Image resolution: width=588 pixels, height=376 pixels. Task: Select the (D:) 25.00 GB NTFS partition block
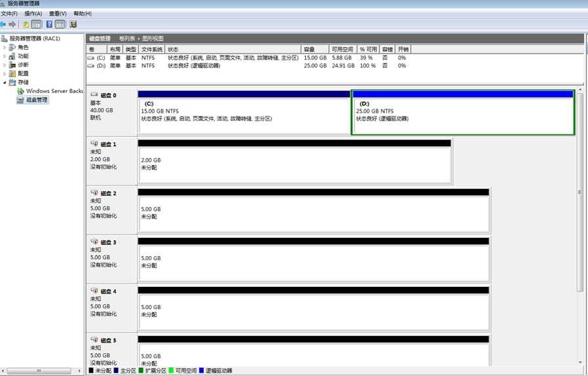[x=463, y=113]
